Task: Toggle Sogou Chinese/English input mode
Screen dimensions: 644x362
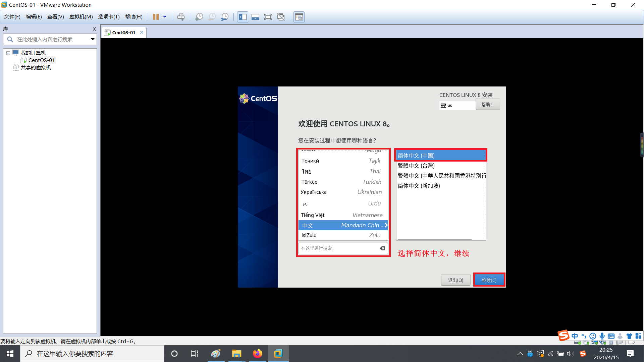Action: click(575, 336)
